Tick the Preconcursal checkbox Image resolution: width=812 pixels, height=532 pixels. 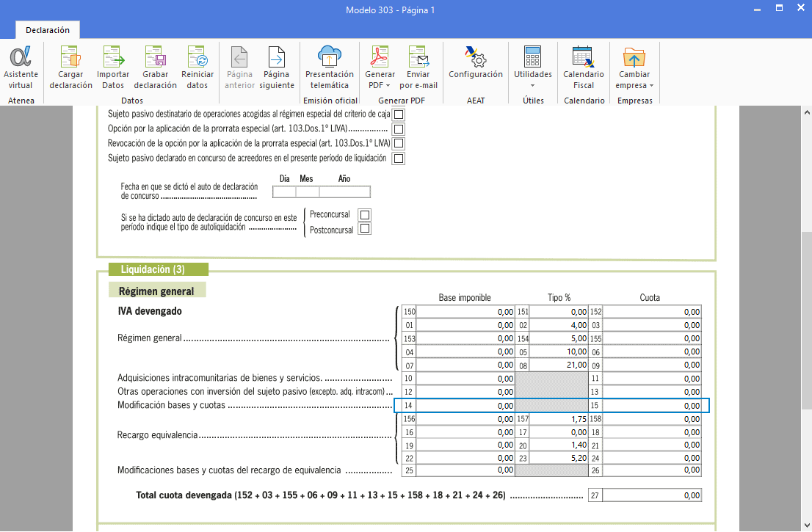pyautogui.click(x=365, y=215)
